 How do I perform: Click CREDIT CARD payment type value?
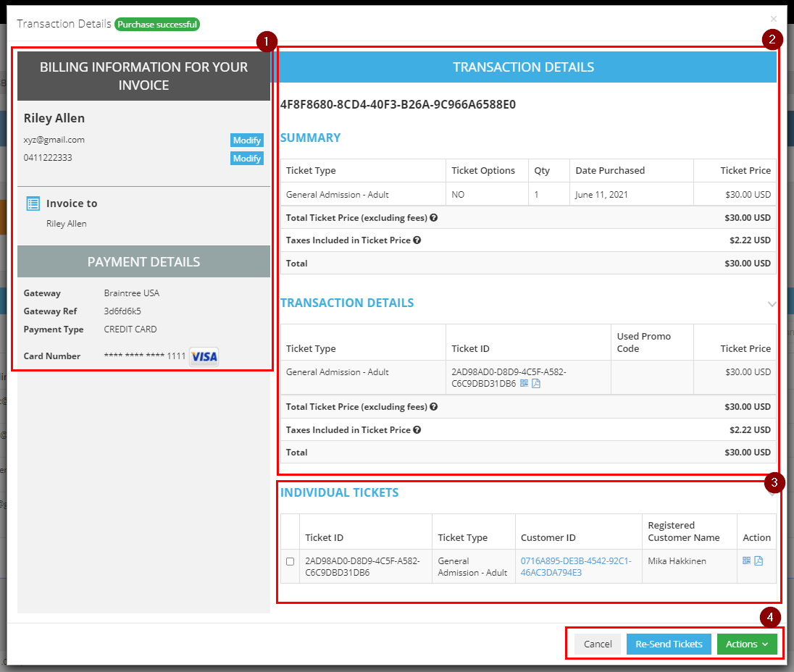(x=130, y=329)
